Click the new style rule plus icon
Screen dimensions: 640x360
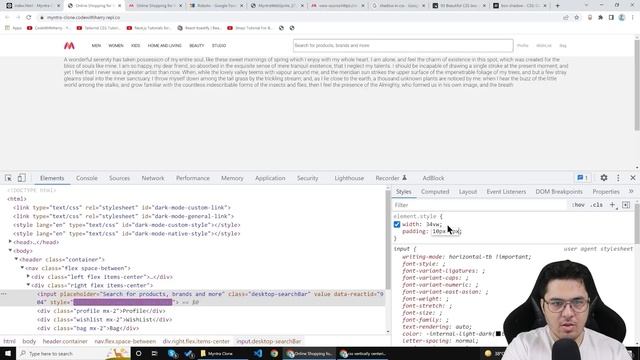[612, 205]
